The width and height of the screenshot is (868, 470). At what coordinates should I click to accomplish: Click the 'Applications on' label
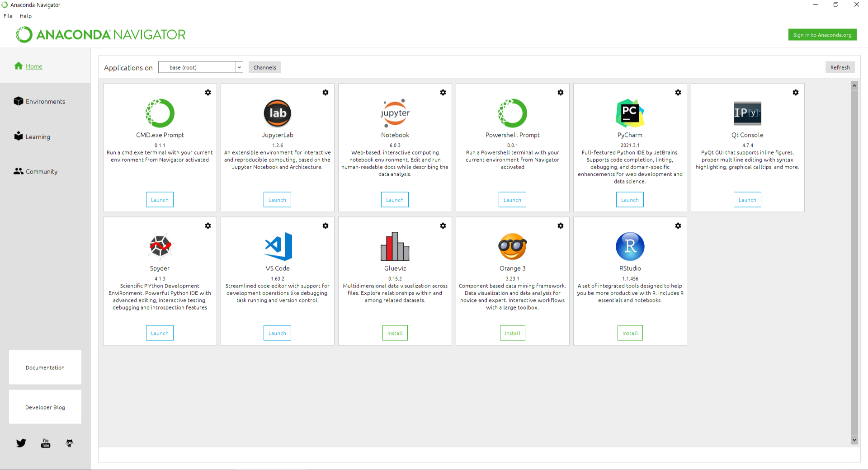click(x=128, y=68)
